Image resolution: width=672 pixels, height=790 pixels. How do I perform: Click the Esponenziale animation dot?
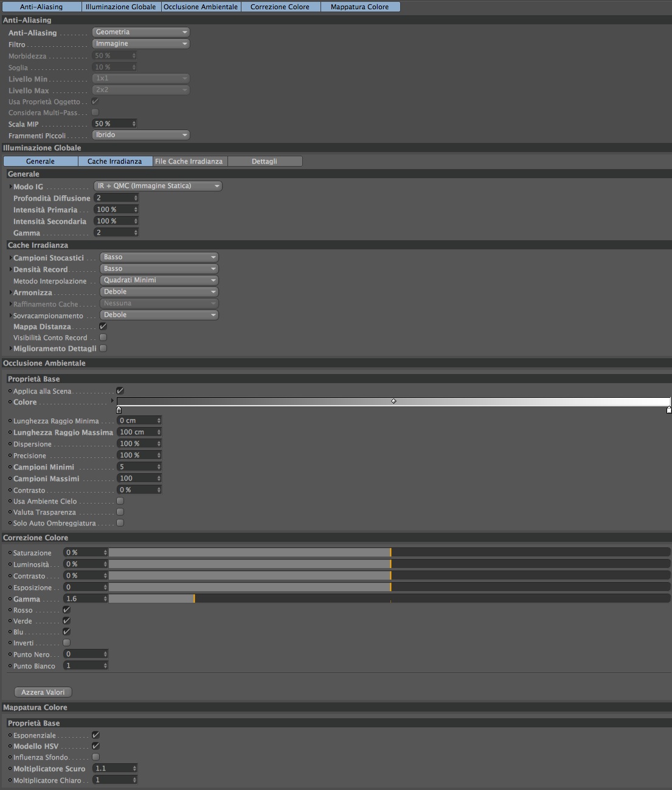tap(10, 735)
